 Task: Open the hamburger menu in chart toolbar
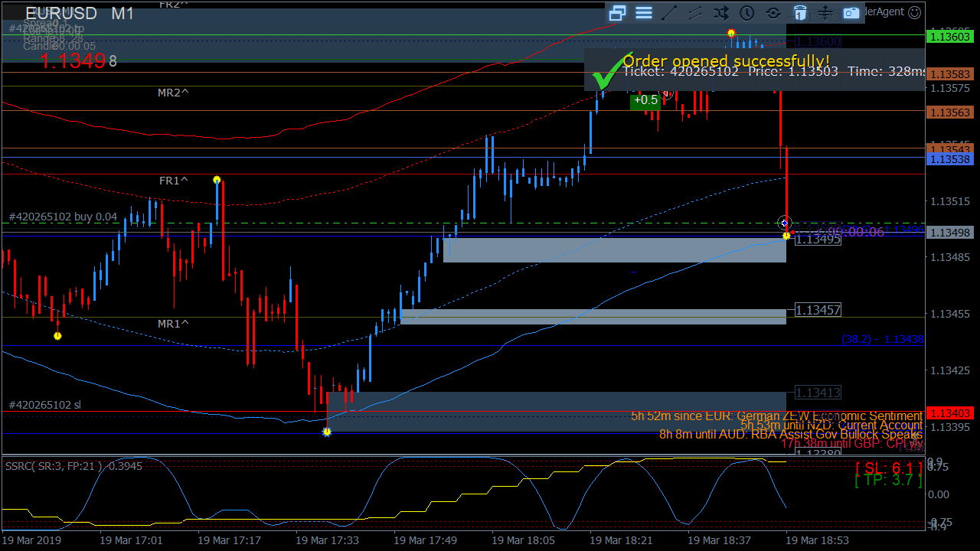(x=644, y=12)
